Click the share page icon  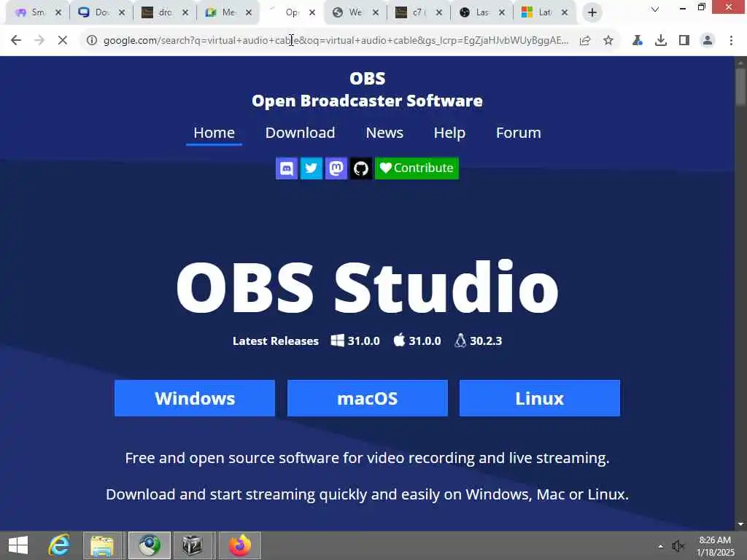coord(585,41)
